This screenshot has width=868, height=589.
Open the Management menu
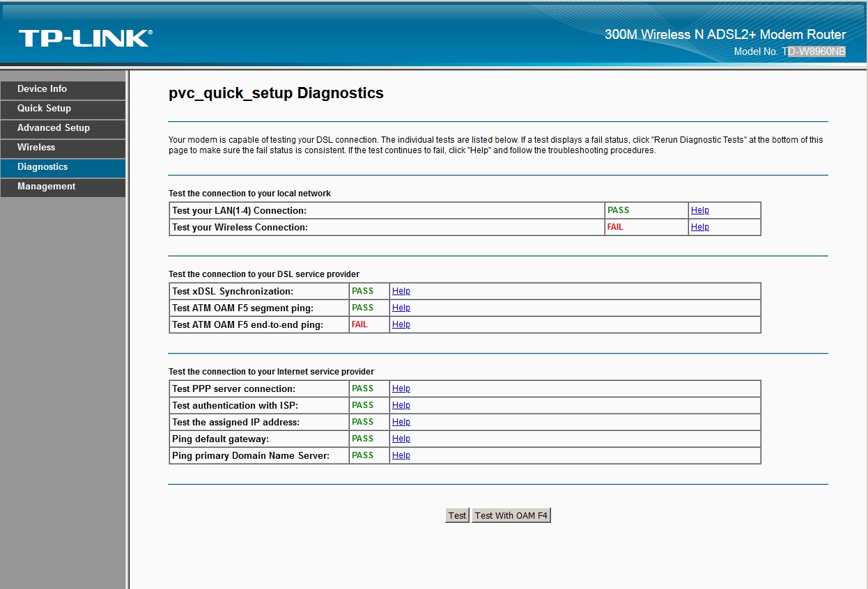(63, 187)
